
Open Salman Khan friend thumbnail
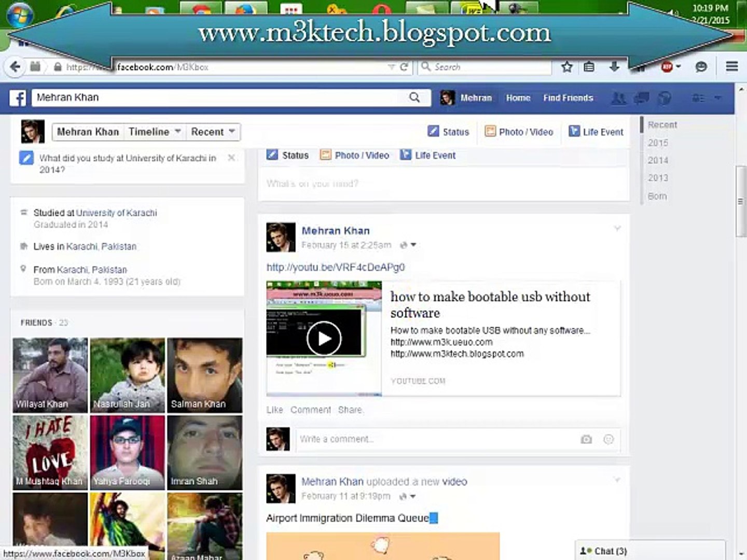(x=204, y=375)
